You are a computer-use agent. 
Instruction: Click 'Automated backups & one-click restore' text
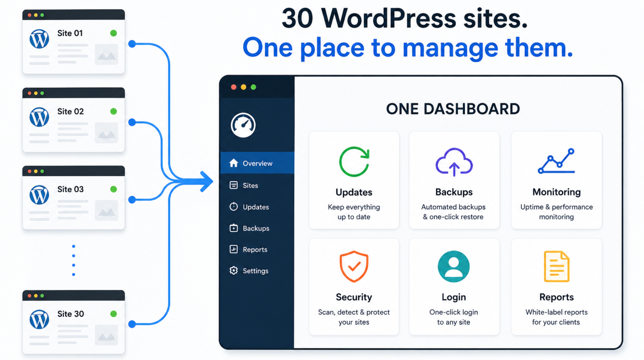click(453, 212)
